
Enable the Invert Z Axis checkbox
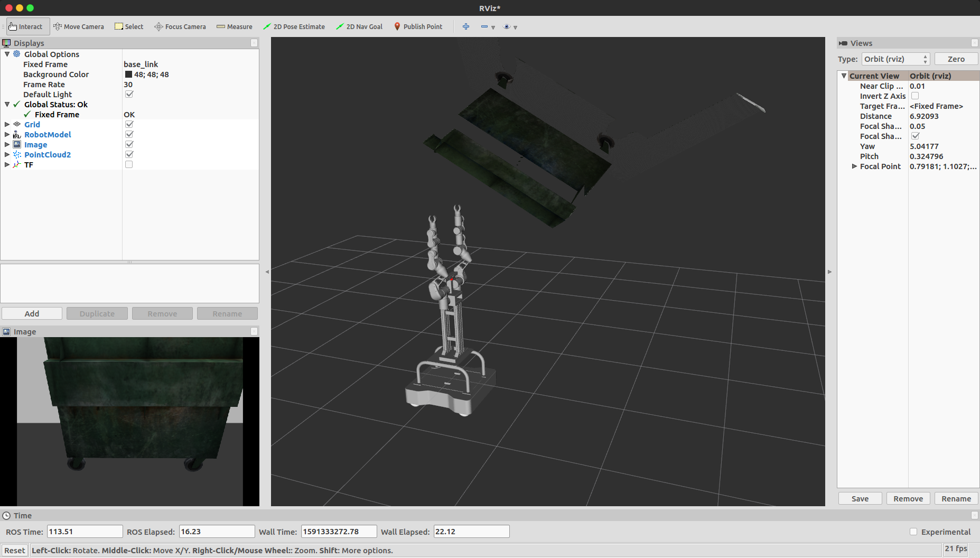coord(915,96)
